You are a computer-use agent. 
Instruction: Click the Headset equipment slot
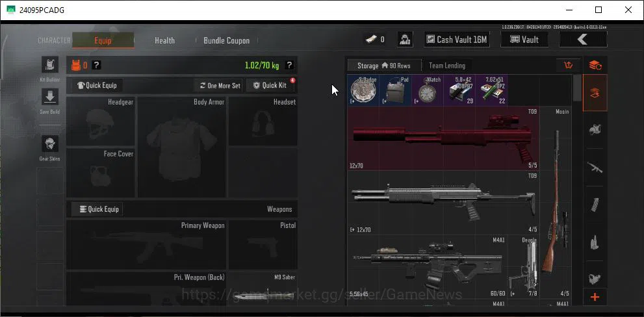[x=263, y=121]
